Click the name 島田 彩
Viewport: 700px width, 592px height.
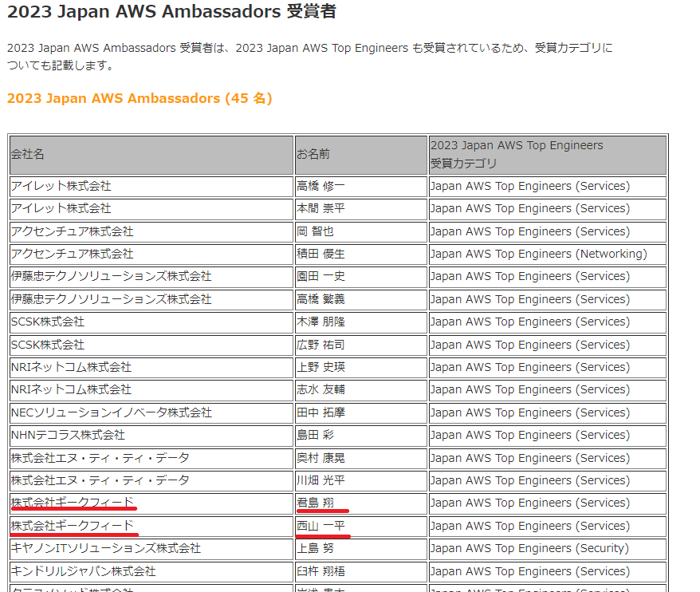point(315,436)
